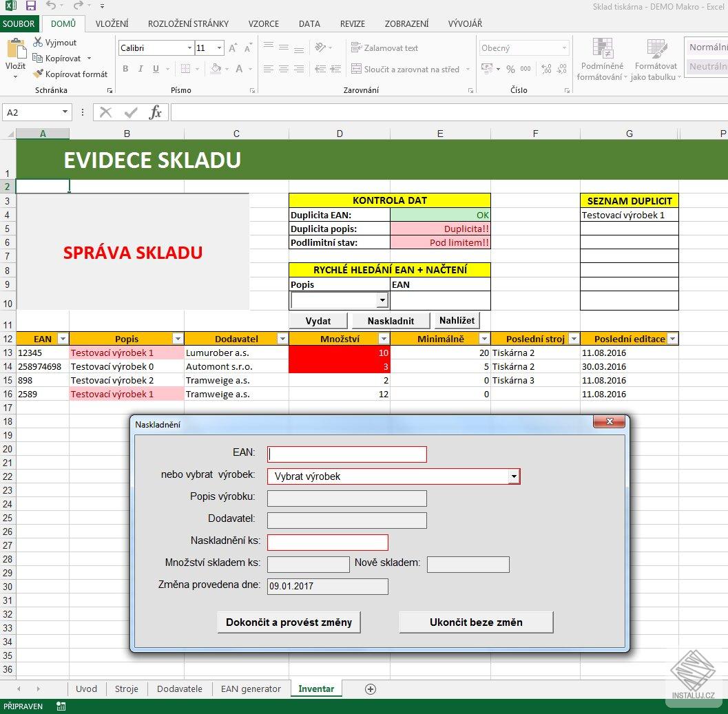Image resolution: width=728 pixels, height=714 pixels.
Task: Open the Vybrat výrobek dropdown
Action: pos(513,476)
